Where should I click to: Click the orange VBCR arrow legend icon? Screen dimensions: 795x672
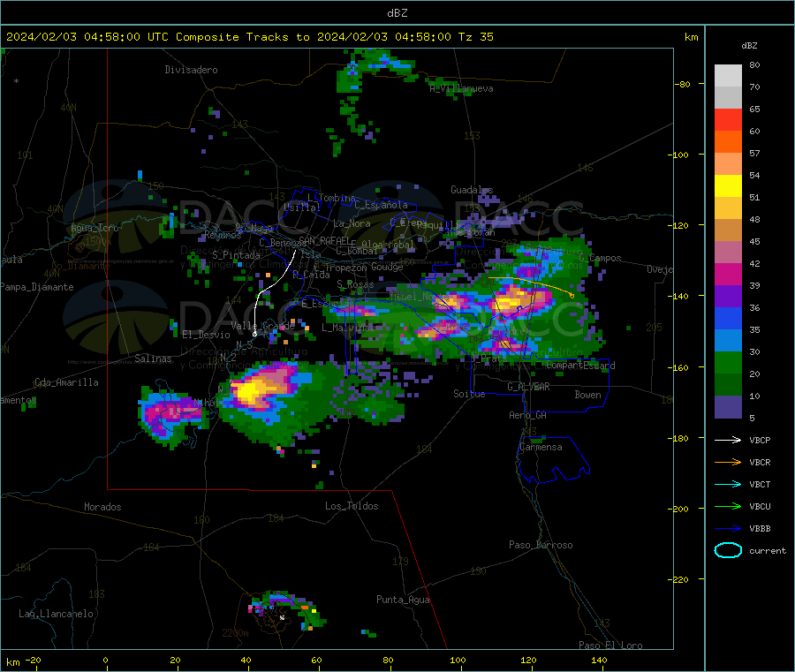pyautogui.click(x=728, y=462)
